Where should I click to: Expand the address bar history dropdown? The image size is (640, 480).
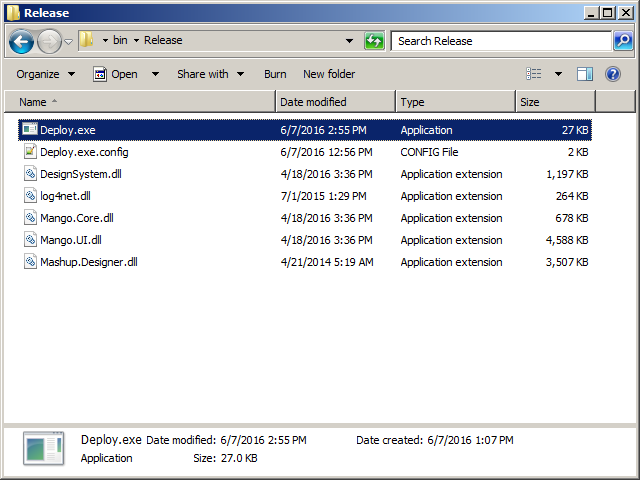pos(349,41)
